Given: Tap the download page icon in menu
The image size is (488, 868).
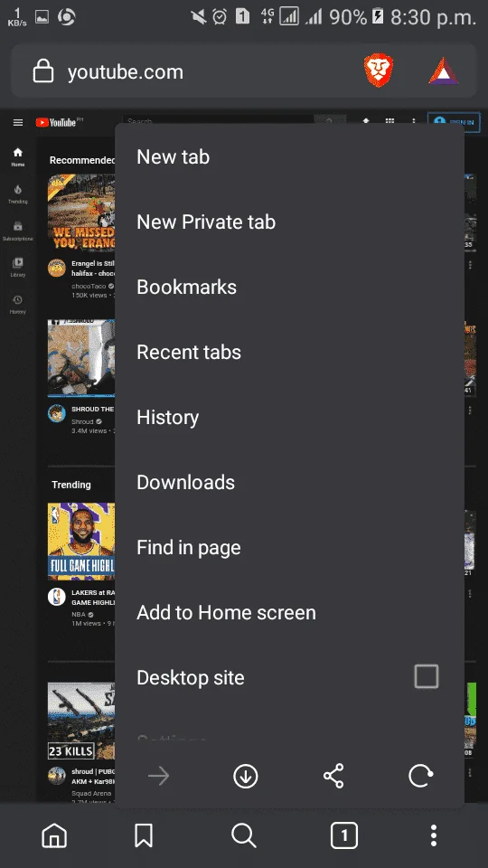Looking at the screenshot, I should [246, 776].
